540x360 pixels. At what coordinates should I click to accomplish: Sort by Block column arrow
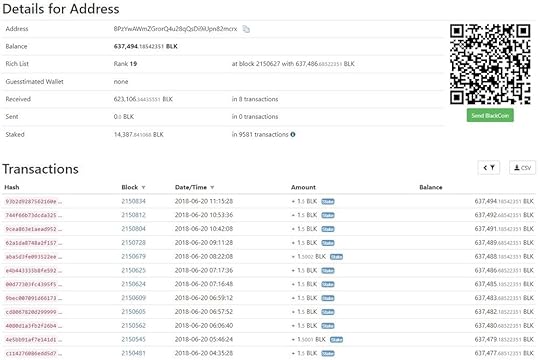[143, 187]
